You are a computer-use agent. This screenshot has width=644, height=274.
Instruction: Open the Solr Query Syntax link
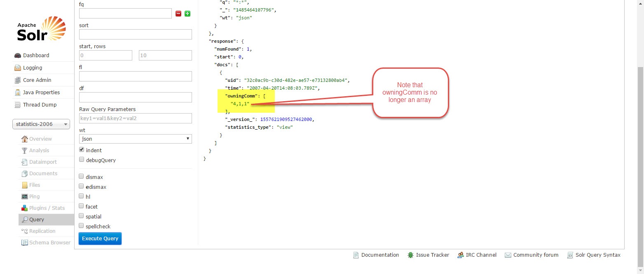point(597,255)
